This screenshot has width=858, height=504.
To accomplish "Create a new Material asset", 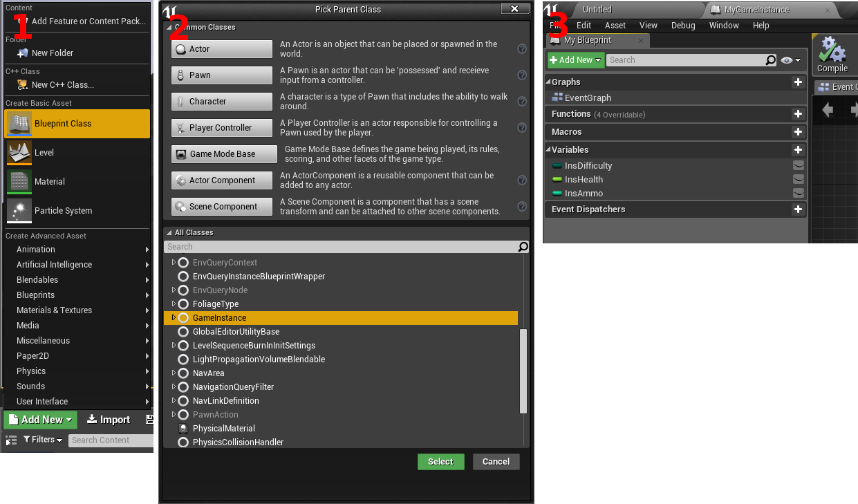I will [77, 182].
